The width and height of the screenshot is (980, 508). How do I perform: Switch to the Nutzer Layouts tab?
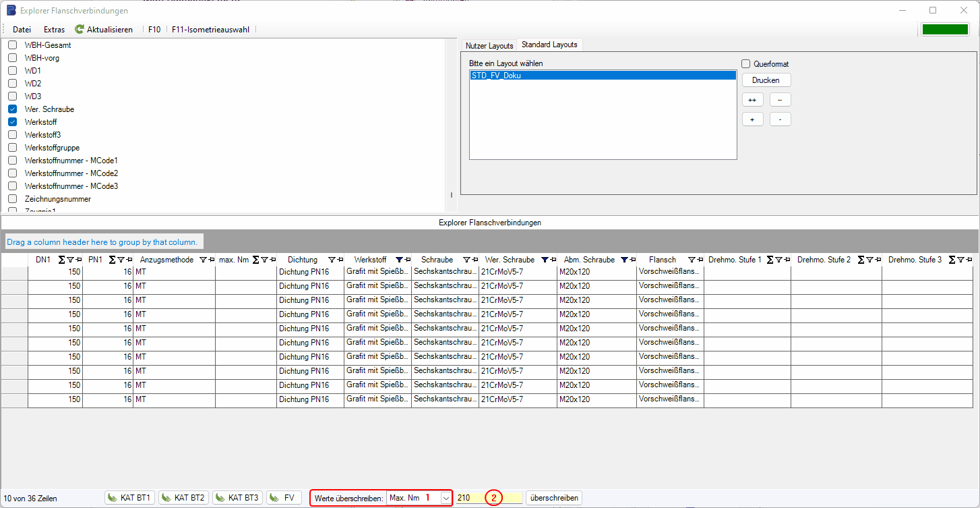pos(489,45)
